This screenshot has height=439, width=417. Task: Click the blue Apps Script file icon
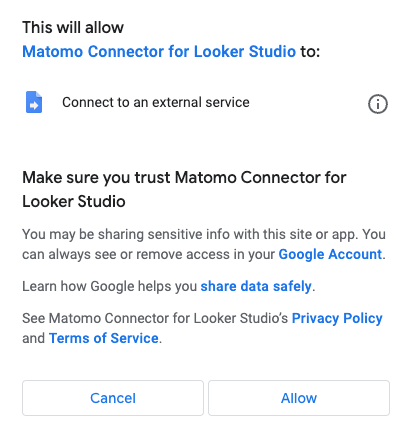34,102
